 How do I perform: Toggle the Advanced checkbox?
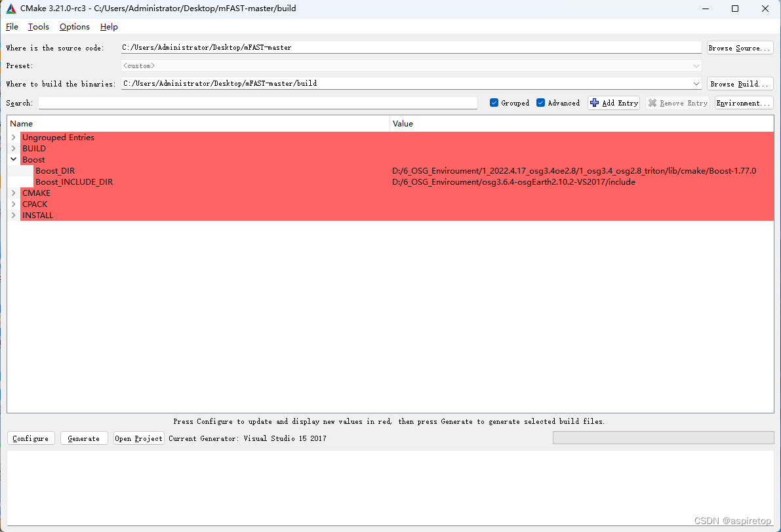point(540,103)
